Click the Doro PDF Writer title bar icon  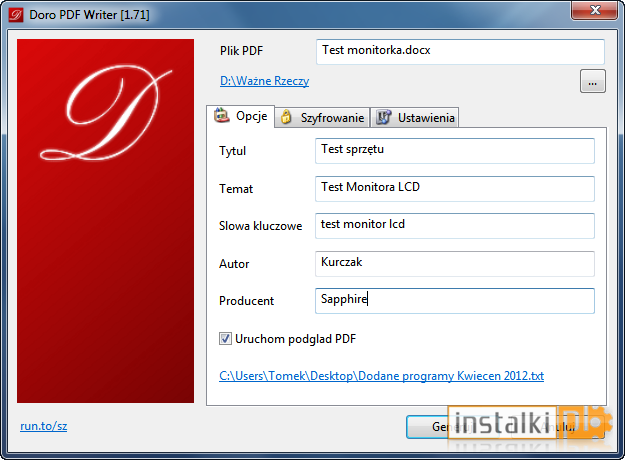pyautogui.click(x=16, y=15)
